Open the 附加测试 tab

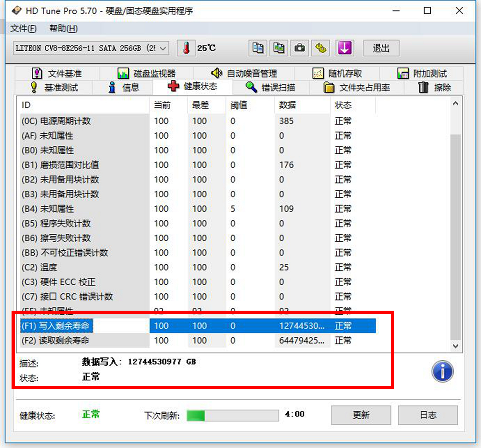(x=422, y=73)
